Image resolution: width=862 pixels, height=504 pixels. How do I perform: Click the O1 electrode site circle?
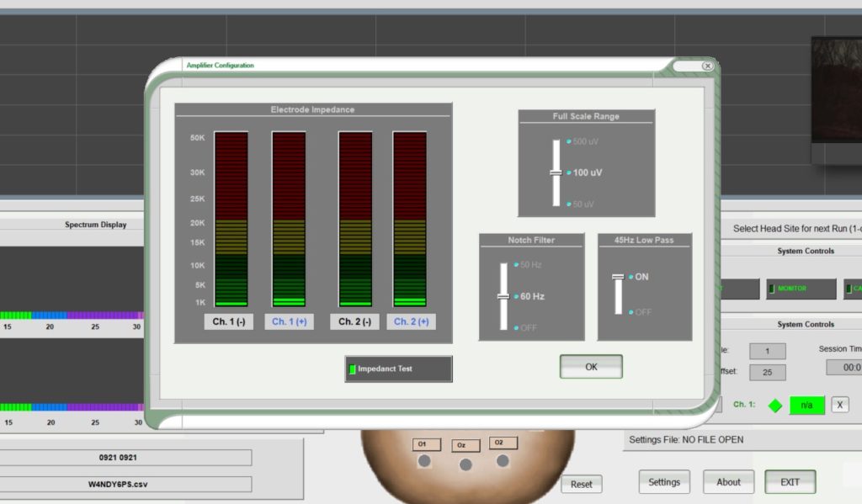[424, 460]
